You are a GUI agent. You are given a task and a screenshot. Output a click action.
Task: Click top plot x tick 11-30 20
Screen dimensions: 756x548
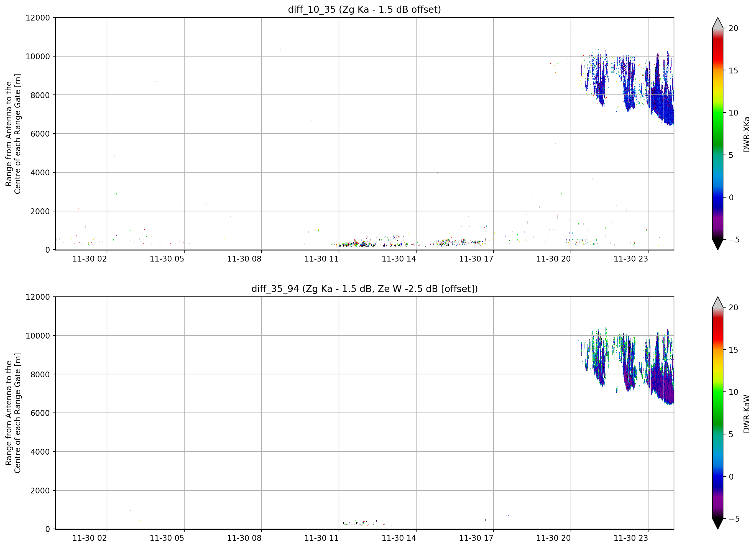point(554,259)
